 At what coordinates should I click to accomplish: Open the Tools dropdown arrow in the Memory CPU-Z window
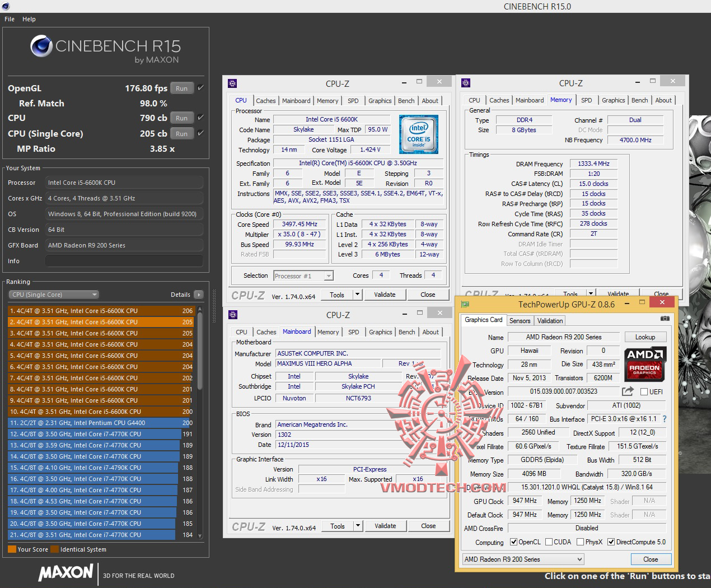590,293
